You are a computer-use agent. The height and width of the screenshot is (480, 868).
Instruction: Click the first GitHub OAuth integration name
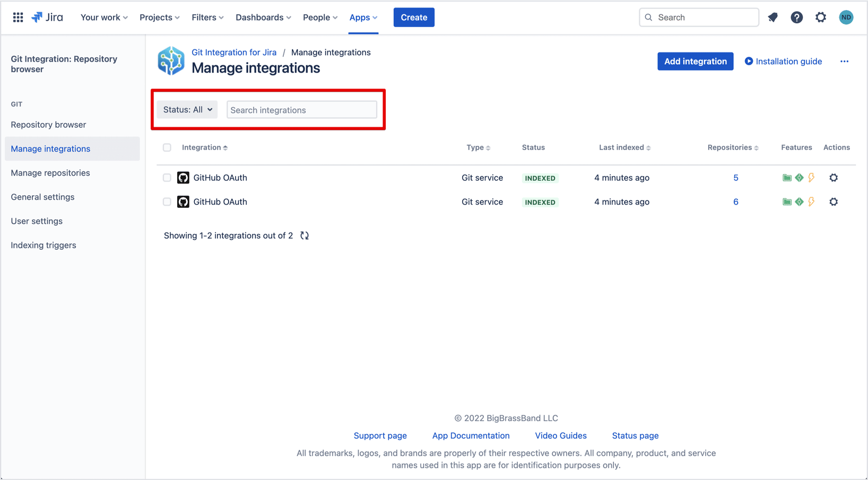point(220,178)
